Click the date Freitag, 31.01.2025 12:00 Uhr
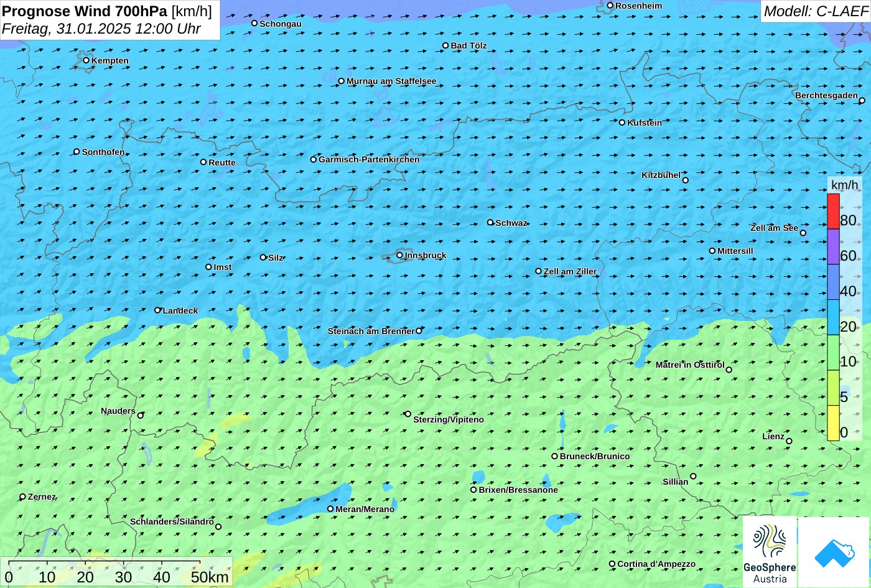 pyautogui.click(x=101, y=29)
